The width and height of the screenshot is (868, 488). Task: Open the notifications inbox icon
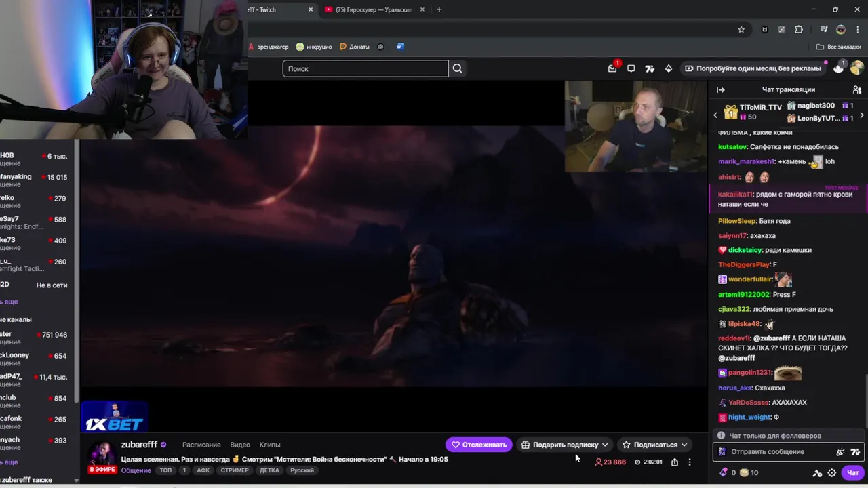point(613,68)
